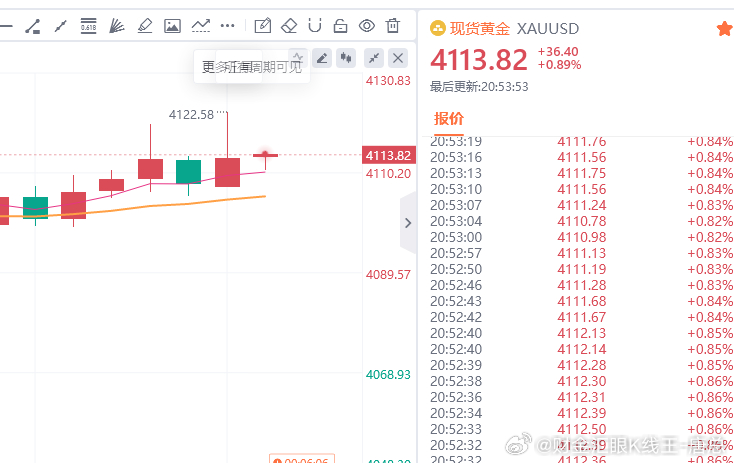Select the 20:53:13 quote row
The width and height of the screenshot is (734, 463).
581,173
